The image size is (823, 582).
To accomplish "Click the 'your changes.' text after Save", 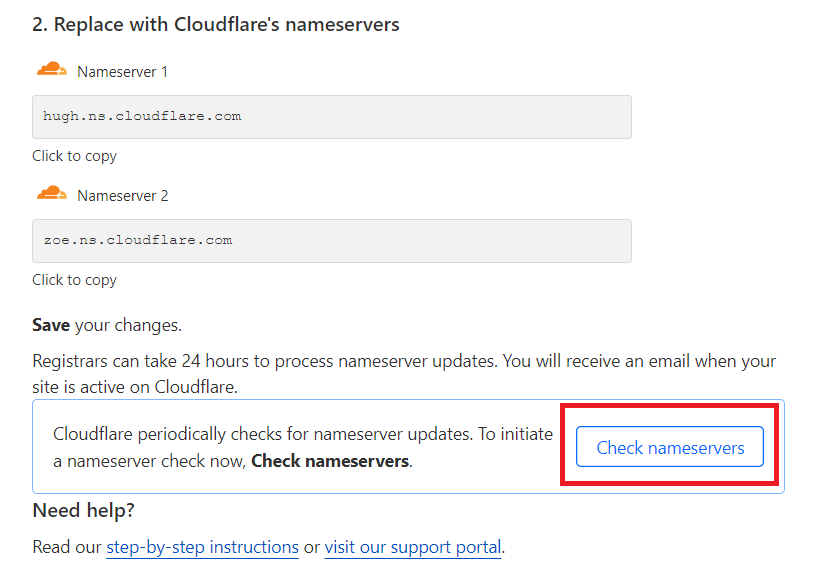I will click(x=128, y=326).
